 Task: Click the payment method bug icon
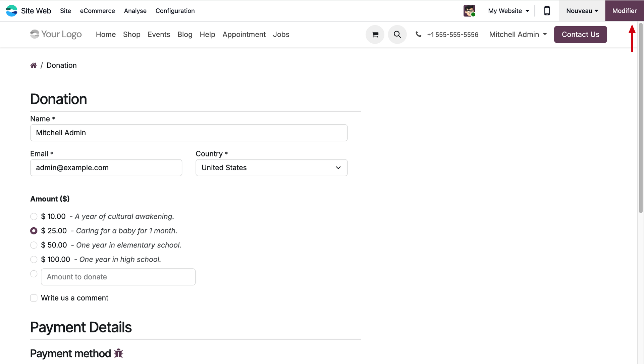tap(118, 353)
